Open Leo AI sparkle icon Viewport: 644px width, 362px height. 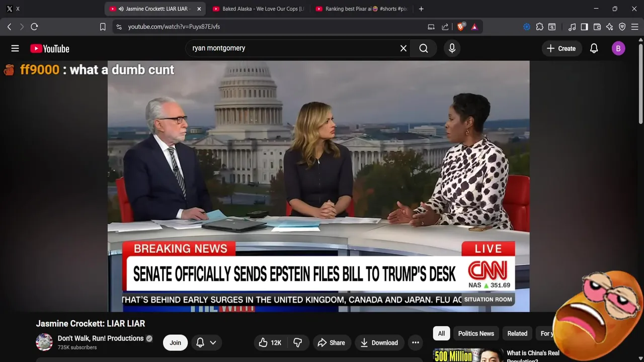pyautogui.click(x=610, y=27)
